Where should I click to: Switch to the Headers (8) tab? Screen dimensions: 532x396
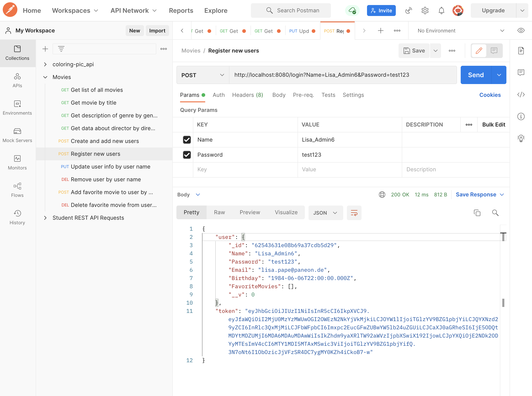247,95
